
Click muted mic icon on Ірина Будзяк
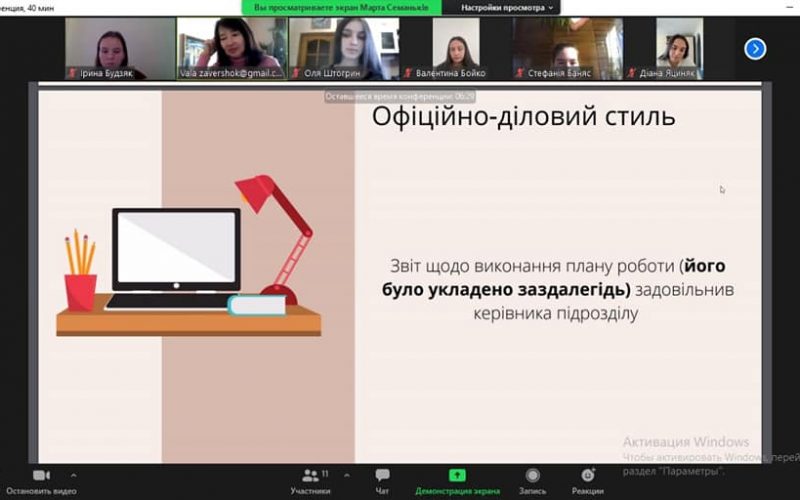pos(72,73)
